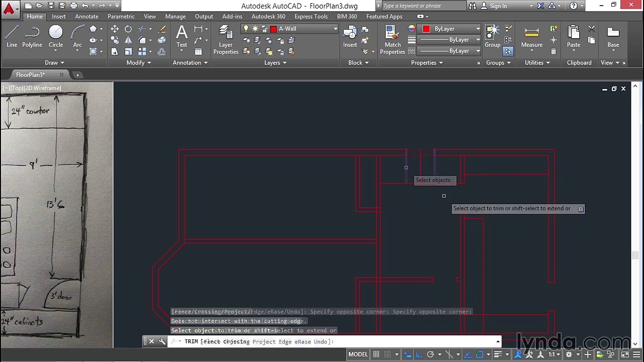Open annotation scale 1:1 dropdown
Viewport: 644px width, 362px height.
click(554, 354)
